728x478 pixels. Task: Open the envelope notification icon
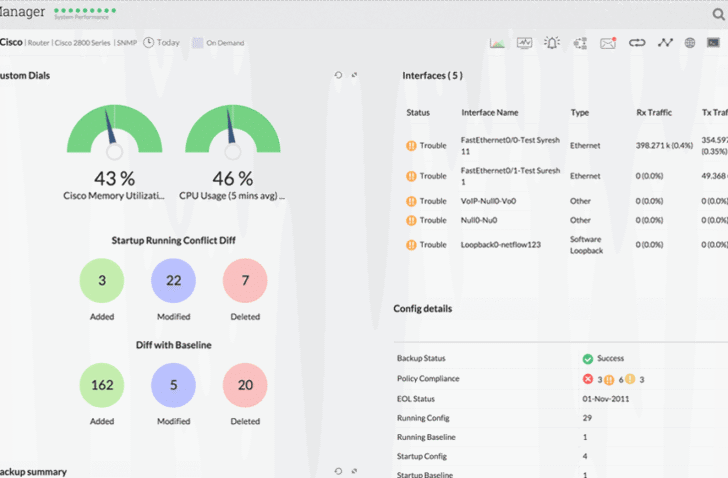[608, 43]
